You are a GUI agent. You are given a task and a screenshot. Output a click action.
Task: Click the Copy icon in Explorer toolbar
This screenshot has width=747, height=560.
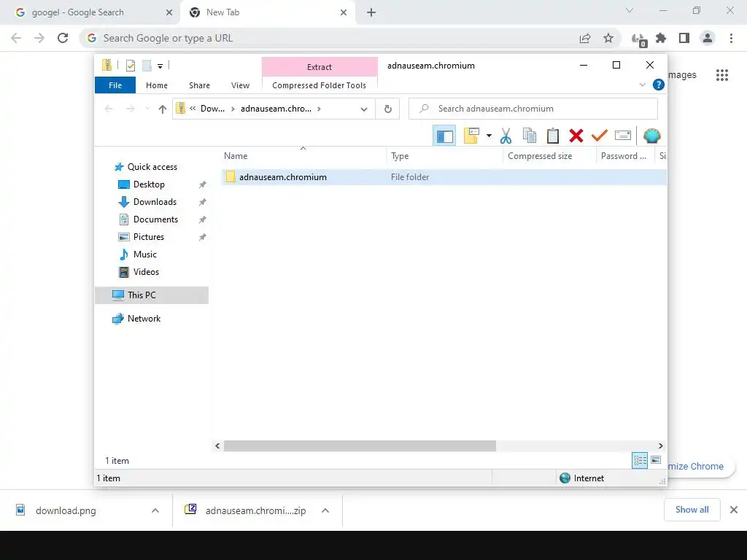[530, 136]
